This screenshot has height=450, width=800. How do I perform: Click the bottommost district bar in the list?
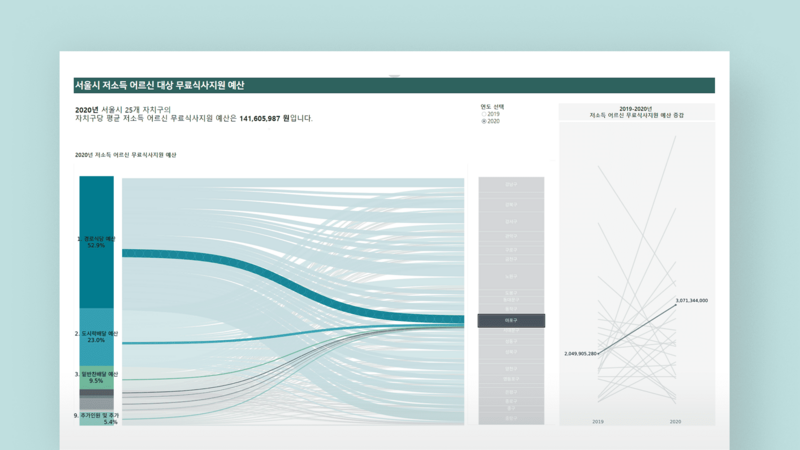(x=511, y=418)
